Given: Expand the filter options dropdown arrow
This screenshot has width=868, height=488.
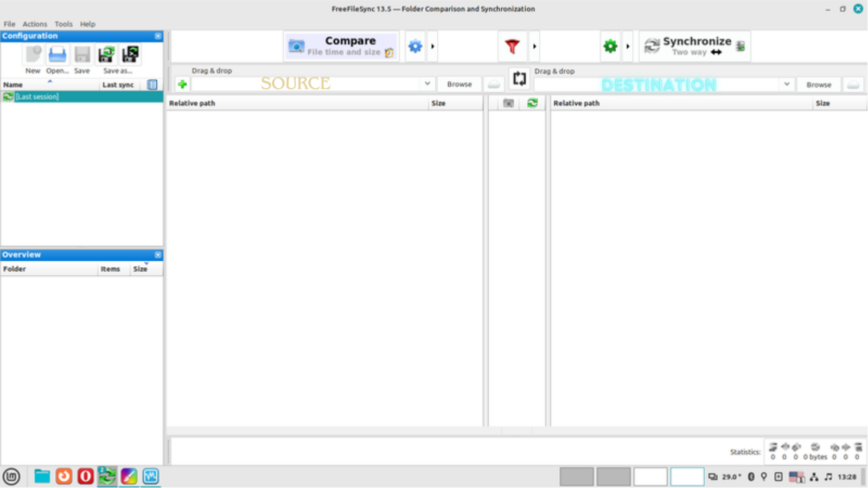Looking at the screenshot, I should tap(534, 46).
